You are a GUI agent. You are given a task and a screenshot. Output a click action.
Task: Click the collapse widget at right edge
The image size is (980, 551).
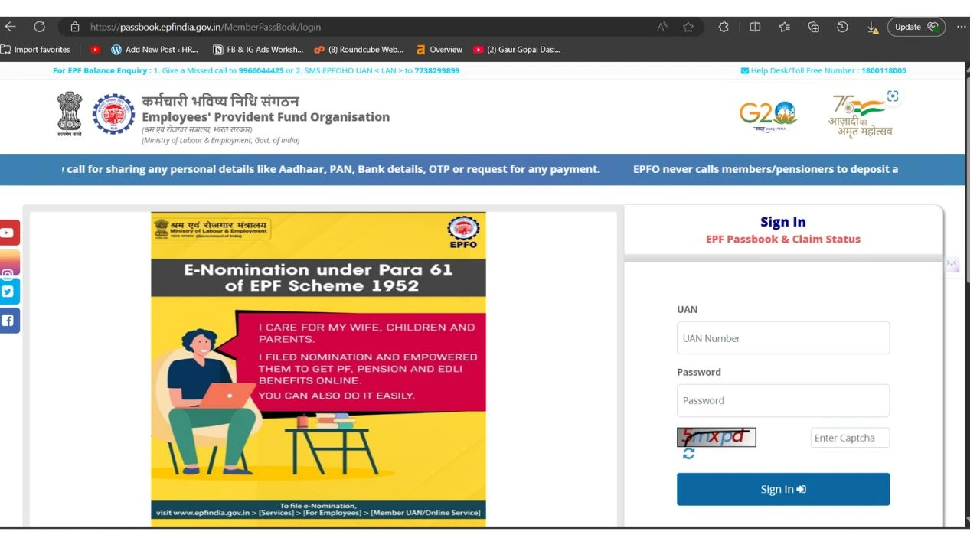(952, 263)
